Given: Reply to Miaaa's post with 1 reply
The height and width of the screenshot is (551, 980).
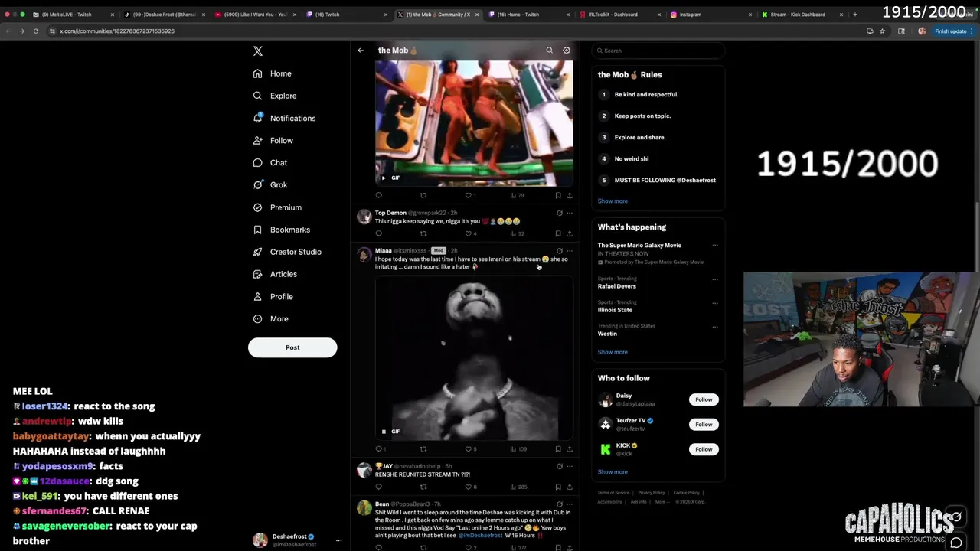Looking at the screenshot, I should 378,449.
